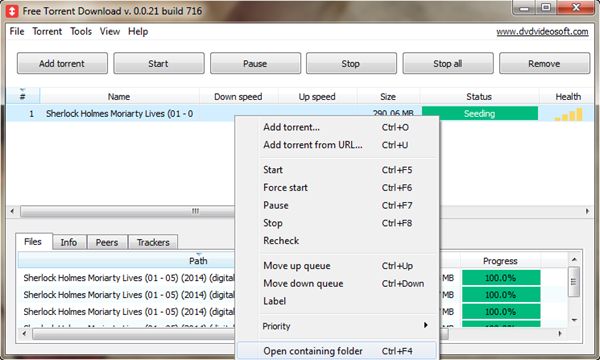Visit www.dvdvideosoft.com link
The height and width of the screenshot is (360, 600).
click(542, 32)
